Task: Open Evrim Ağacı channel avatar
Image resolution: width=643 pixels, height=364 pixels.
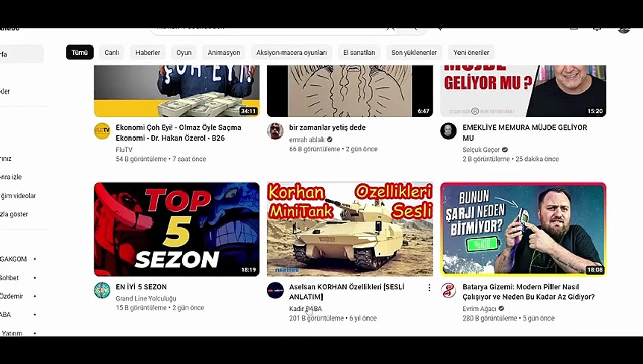Action: [x=448, y=290]
